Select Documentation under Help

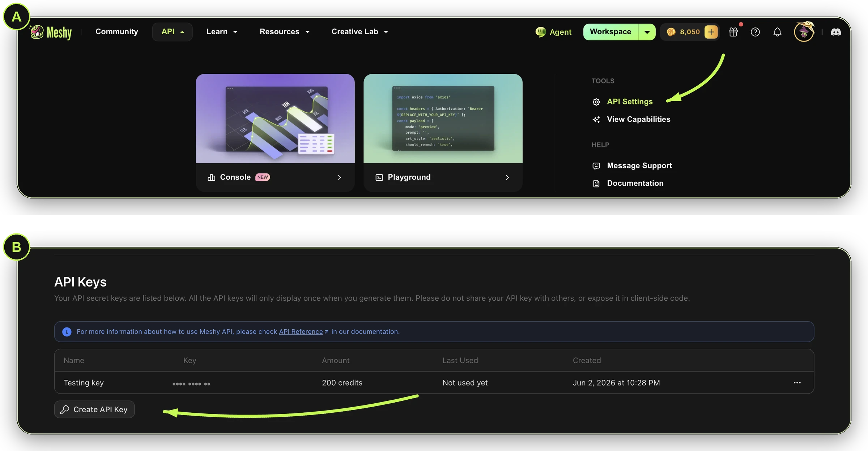pos(635,183)
